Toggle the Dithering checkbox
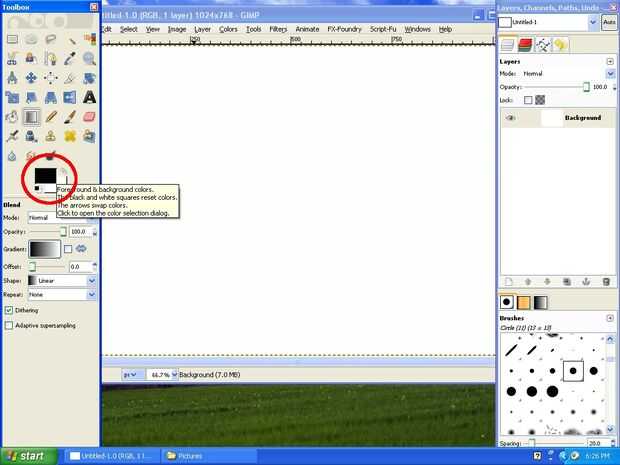This screenshot has width=620, height=465. pos(9,310)
